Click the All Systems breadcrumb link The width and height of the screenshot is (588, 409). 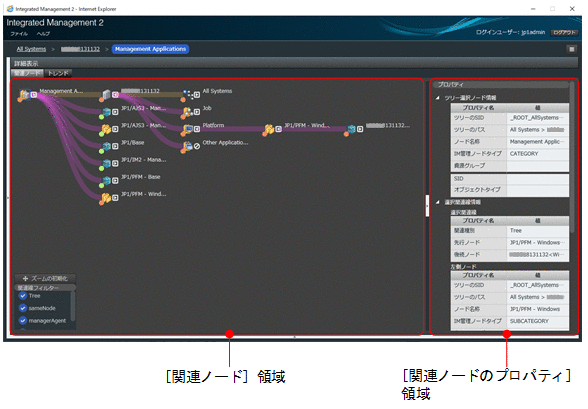pos(31,49)
